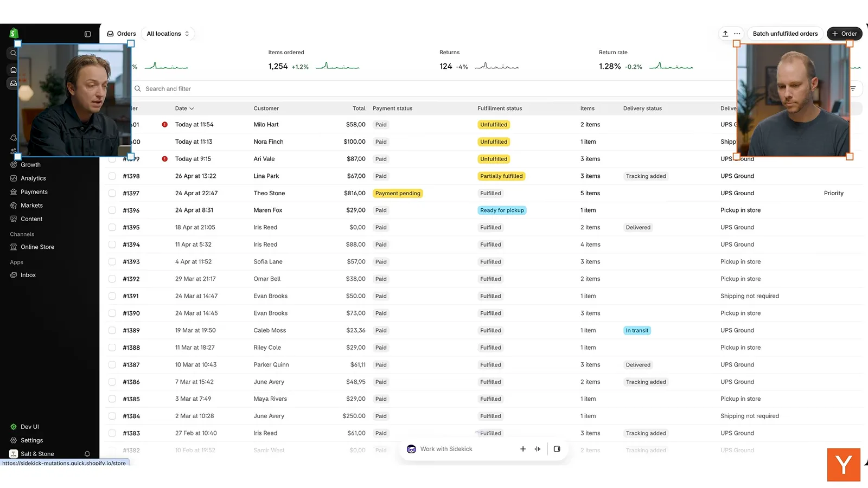
Task: Click the plus icon in Sidekick bar
Action: tap(523, 449)
